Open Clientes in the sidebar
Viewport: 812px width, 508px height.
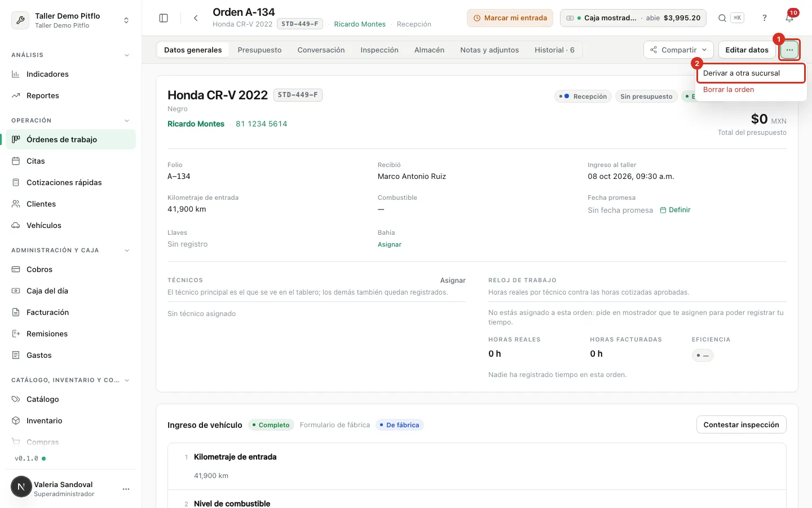pos(70,204)
